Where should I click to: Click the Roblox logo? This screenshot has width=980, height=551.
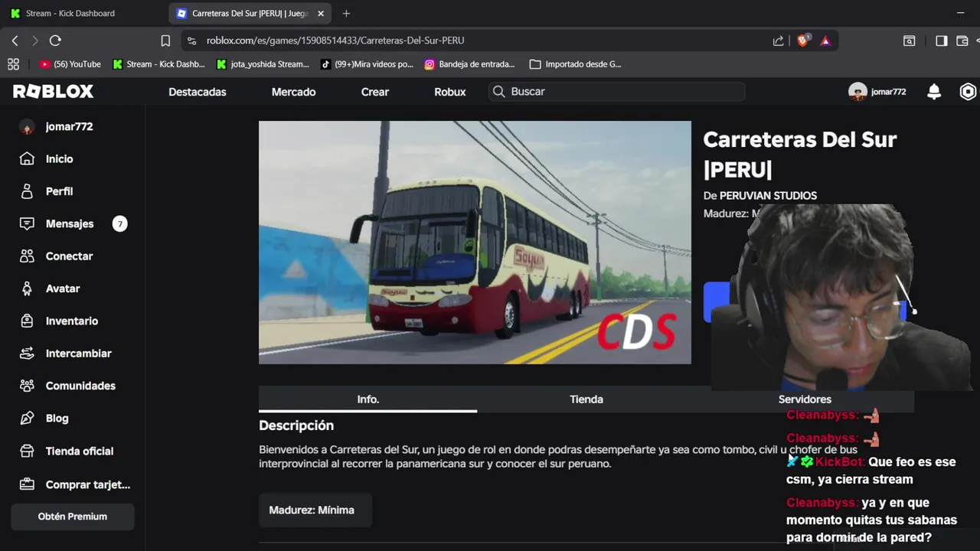(53, 92)
